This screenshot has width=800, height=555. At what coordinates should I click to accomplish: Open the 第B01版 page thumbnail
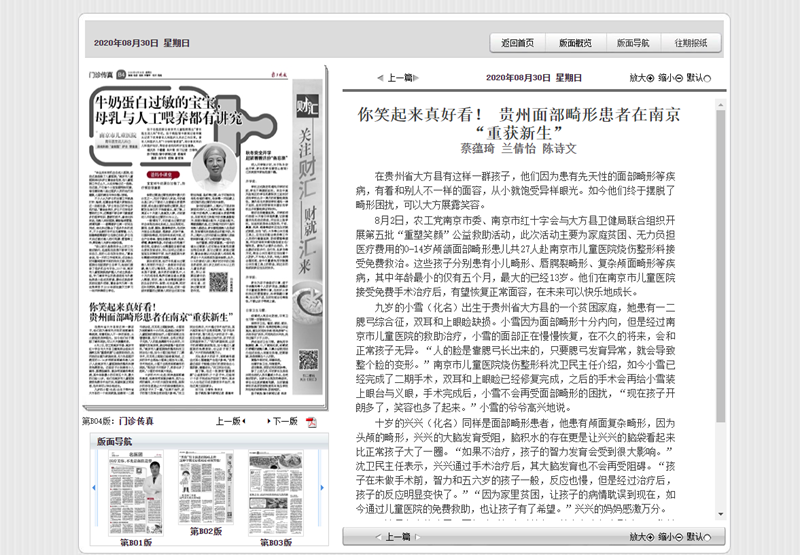136,493
